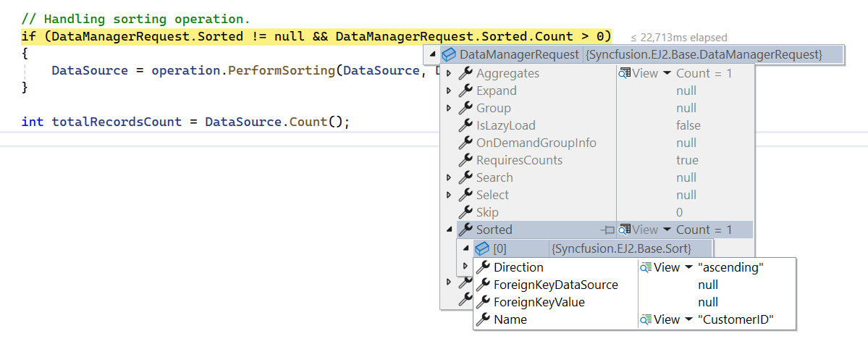Expand the Select node
Screen dimensions: 868x344
coord(449,195)
